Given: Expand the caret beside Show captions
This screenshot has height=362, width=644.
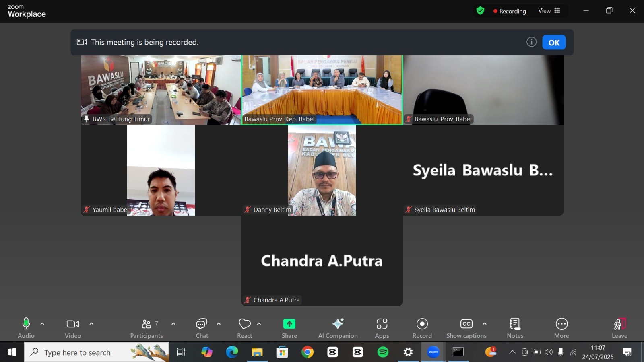Looking at the screenshot, I should click(485, 324).
